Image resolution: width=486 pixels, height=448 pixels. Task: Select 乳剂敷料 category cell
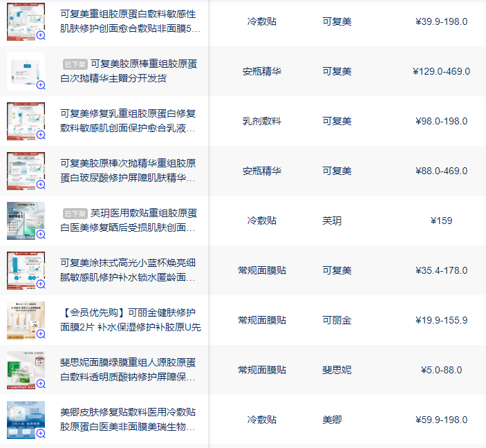tap(262, 121)
